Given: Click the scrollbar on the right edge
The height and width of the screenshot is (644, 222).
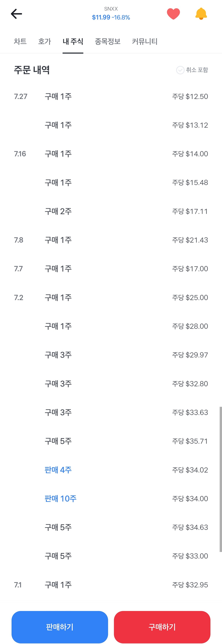Looking at the screenshot, I should [221, 479].
